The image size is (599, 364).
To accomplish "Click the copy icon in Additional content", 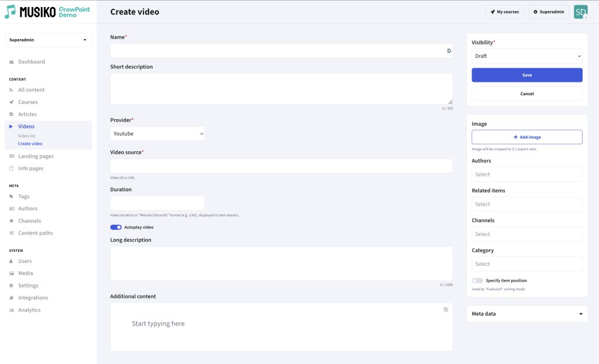I will point(445,310).
